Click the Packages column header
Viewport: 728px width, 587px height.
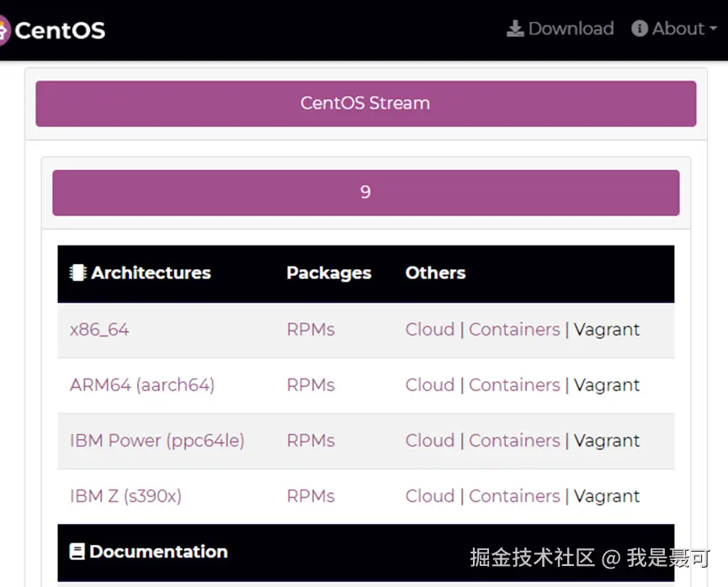coord(328,273)
